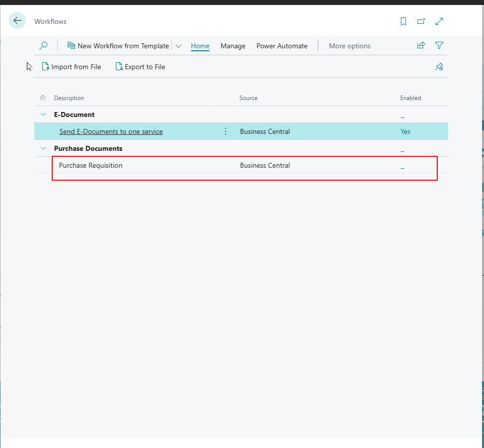Click More options

tap(349, 46)
